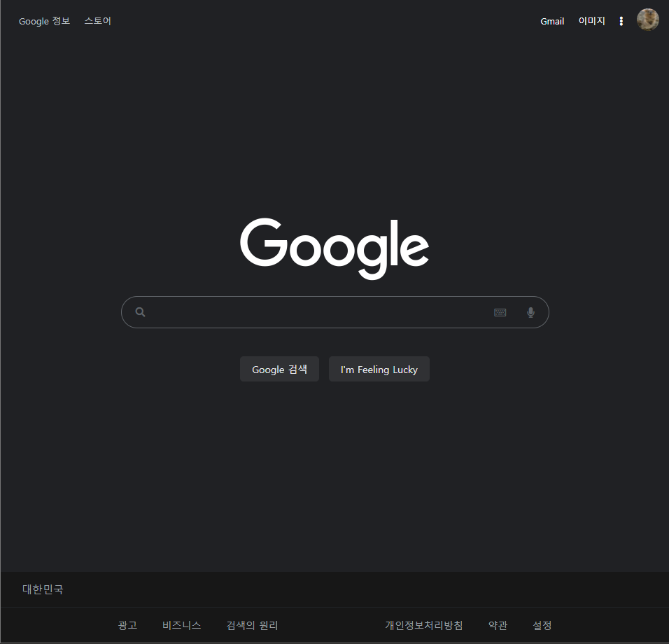The width and height of the screenshot is (669, 644).
Task: Open the account profile avatar
Action: tap(648, 20)
